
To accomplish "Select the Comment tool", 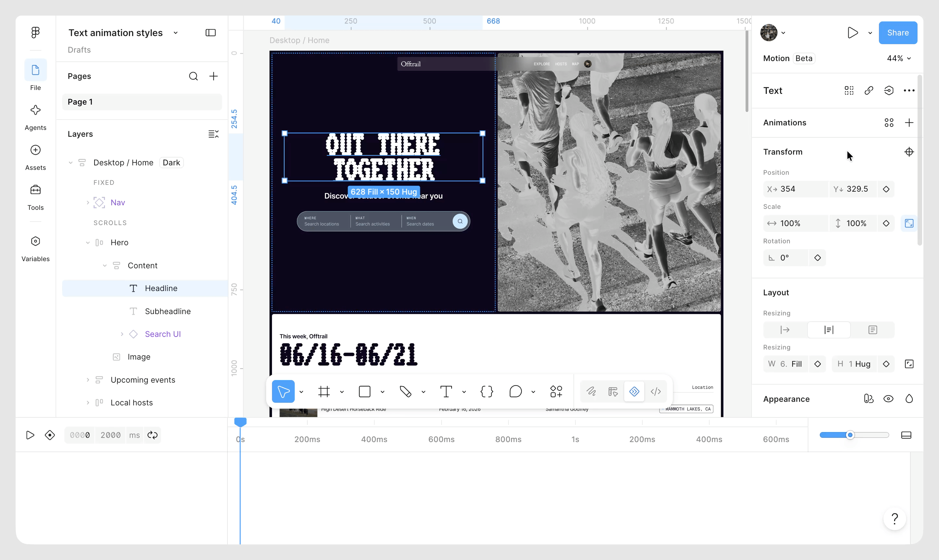I will click(516, 391).
